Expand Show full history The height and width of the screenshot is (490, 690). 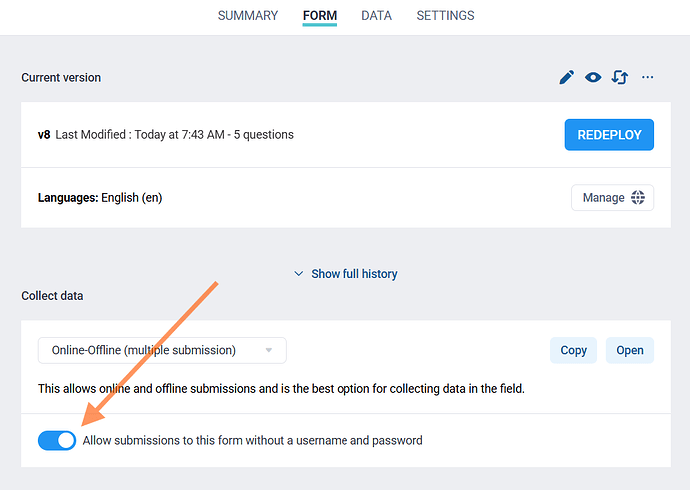click(x=346, y=274)
